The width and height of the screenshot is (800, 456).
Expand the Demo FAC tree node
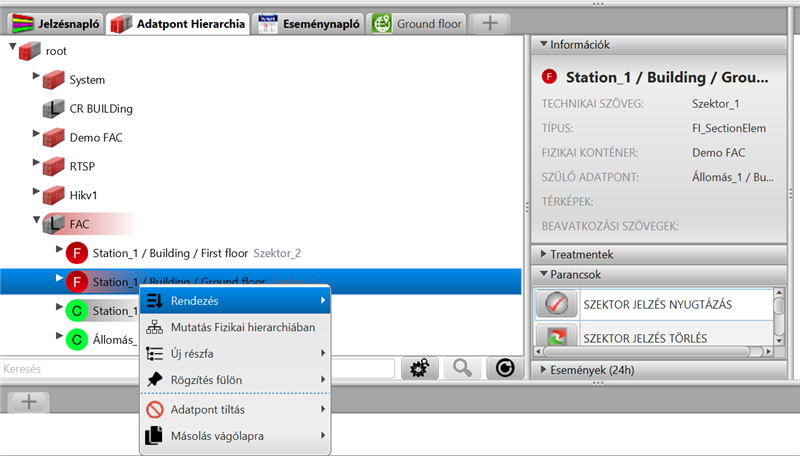pos(35,134)
